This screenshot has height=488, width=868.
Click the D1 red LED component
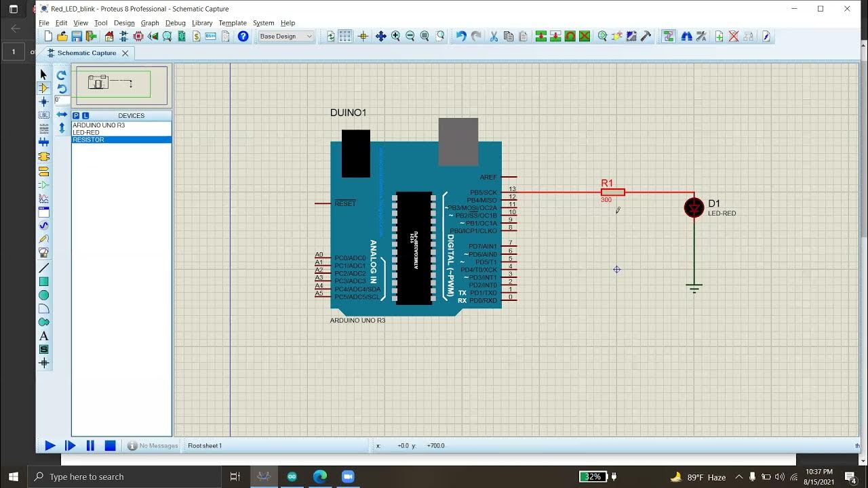pos(694,207)
